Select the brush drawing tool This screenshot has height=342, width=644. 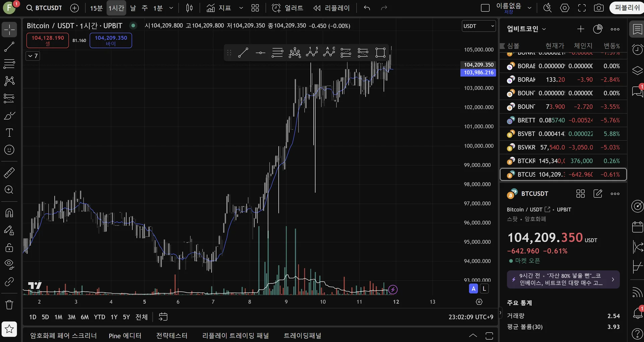pyautogui.click(x=9, y=115)
